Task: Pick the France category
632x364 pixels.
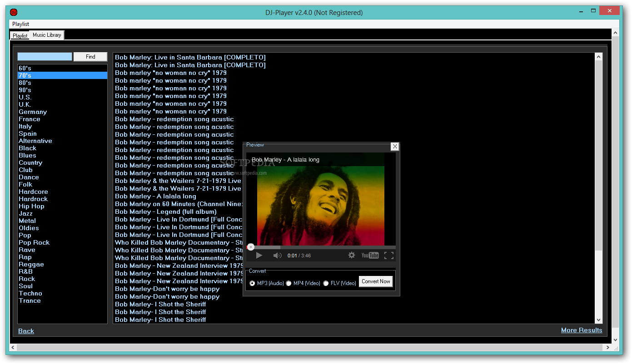Action: 62,119
